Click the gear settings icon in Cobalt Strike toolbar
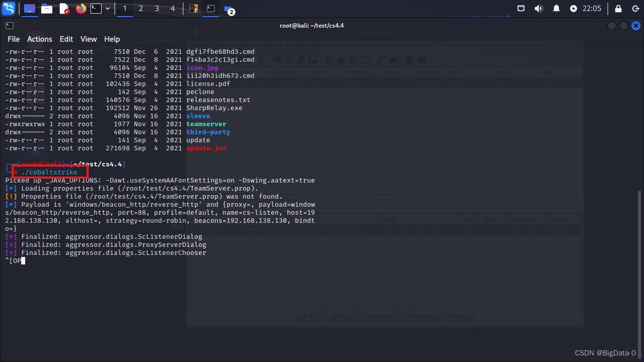This screenshot has height=362, width=644. click(x=329, y=59)
